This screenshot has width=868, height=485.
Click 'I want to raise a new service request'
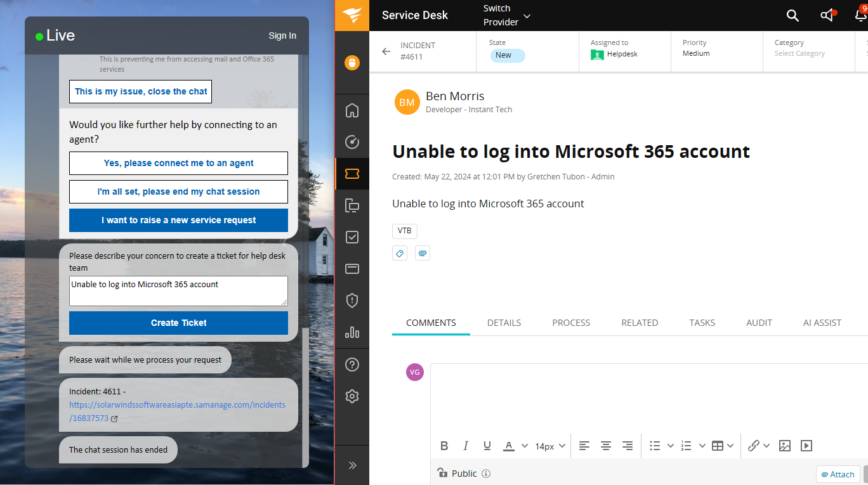pos(178,220)
